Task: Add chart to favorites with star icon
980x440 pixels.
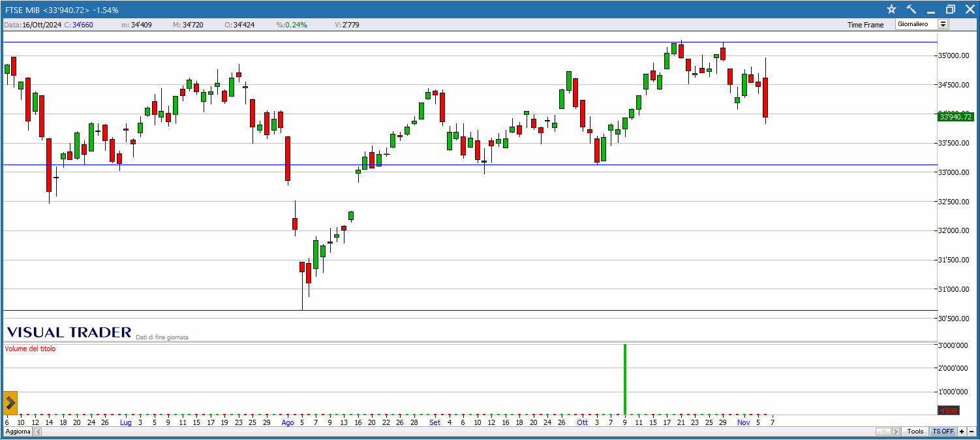Action: tap(892, 10)
